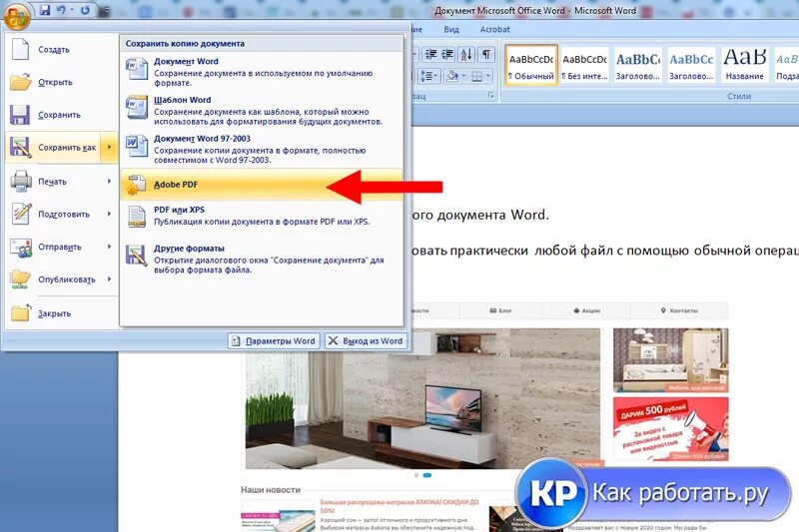Click the Выход из Word button
This screenshot has width=799, height=532.
(366, 341)
